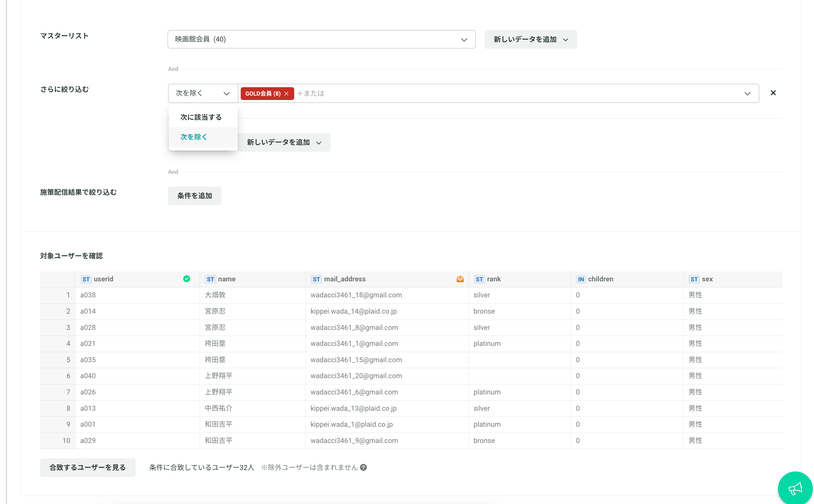This screenshot has height=504, width=814.
Task: Open the help question mark icon
Action: (x=363, y=467)
